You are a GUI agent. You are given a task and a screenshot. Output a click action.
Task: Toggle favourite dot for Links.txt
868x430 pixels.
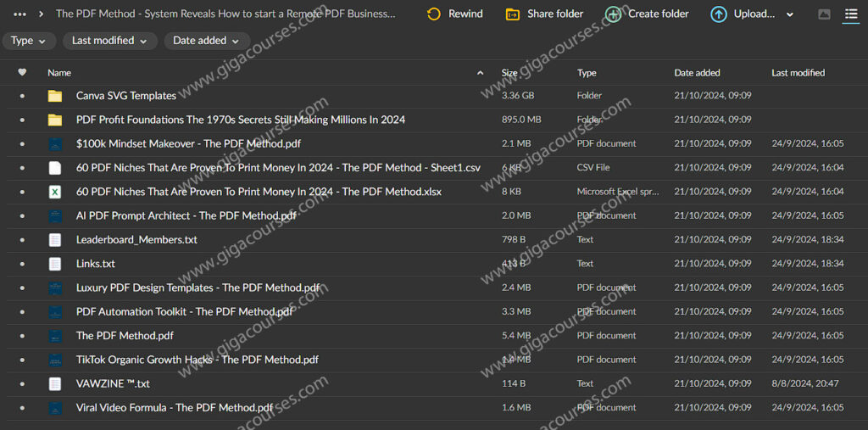[22, 264]
